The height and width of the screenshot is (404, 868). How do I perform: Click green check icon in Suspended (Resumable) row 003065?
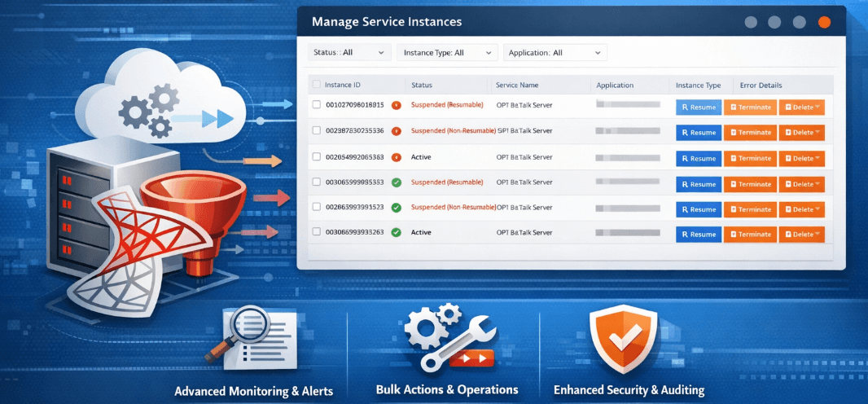click(x=396, y=182)
